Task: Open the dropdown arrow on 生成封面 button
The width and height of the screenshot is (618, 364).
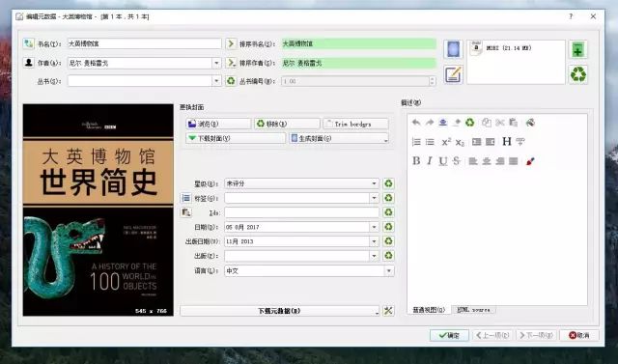Action: click(x=385, y=139)
